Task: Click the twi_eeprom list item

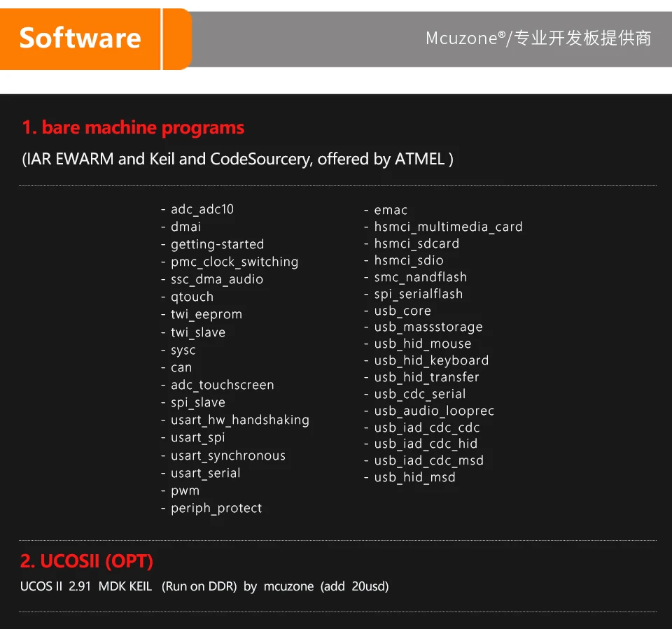Action: [x=206, y=315]
